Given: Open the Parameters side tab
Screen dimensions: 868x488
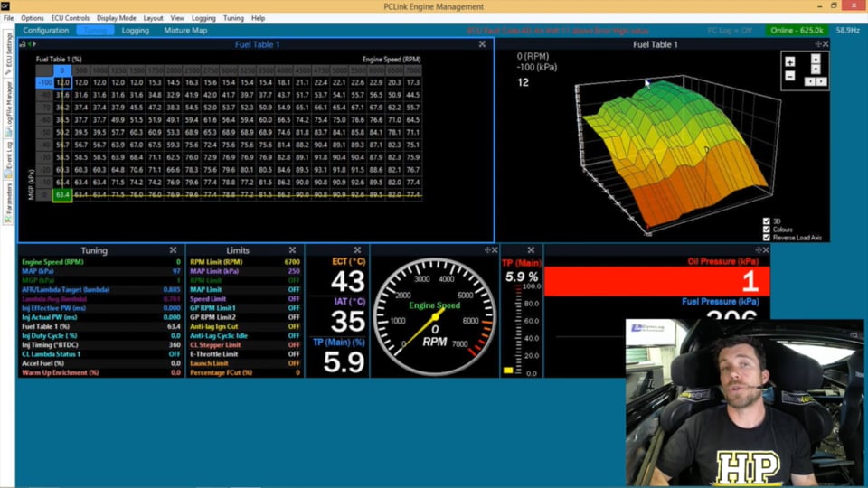Looking at the screenshot, I should tap(8, 202).
